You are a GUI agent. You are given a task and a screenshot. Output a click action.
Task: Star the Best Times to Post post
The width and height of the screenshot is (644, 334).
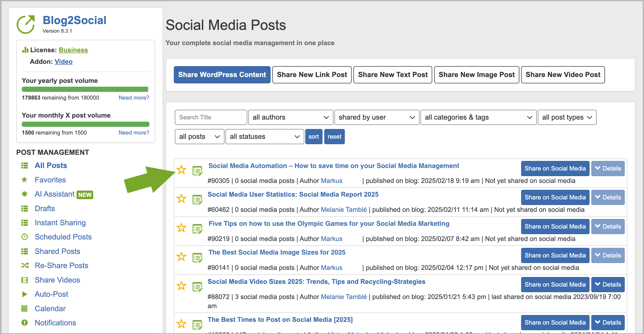(181, 324)
